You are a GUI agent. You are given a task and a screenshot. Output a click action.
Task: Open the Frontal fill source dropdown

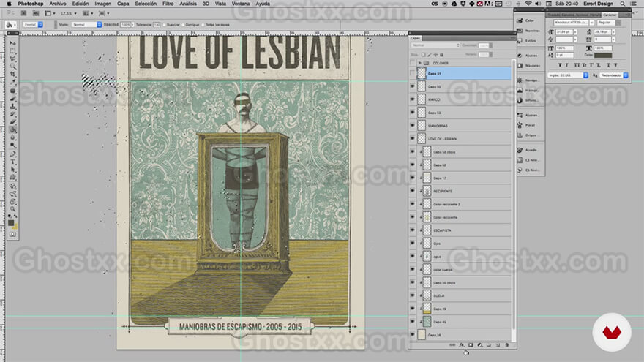coord(33,25)
